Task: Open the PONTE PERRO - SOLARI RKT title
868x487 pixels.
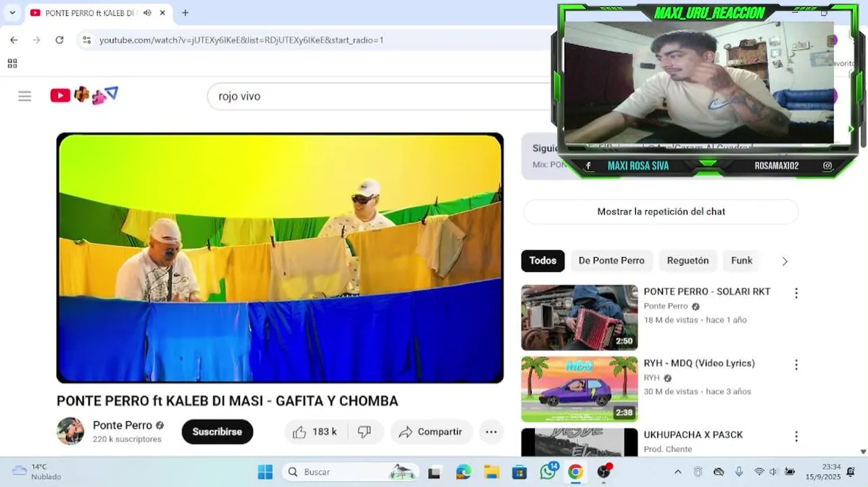Action: pyautogui.click(x=707, y=292)
